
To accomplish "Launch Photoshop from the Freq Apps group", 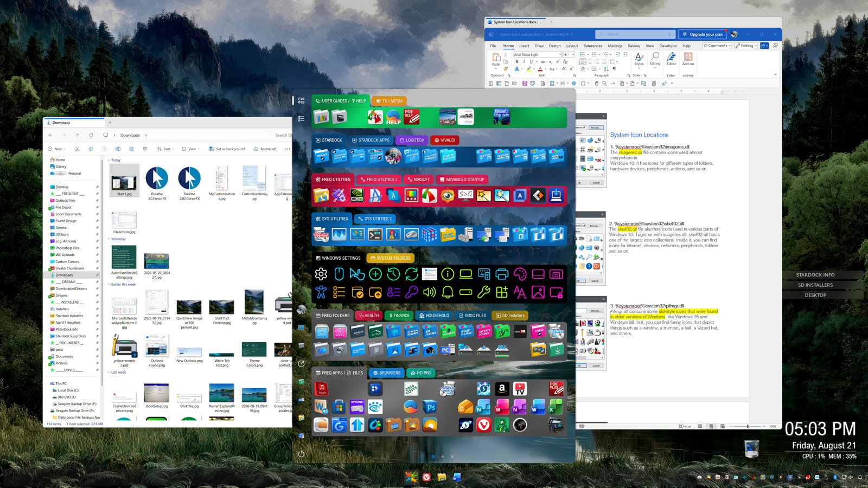I will click(430, 407).
